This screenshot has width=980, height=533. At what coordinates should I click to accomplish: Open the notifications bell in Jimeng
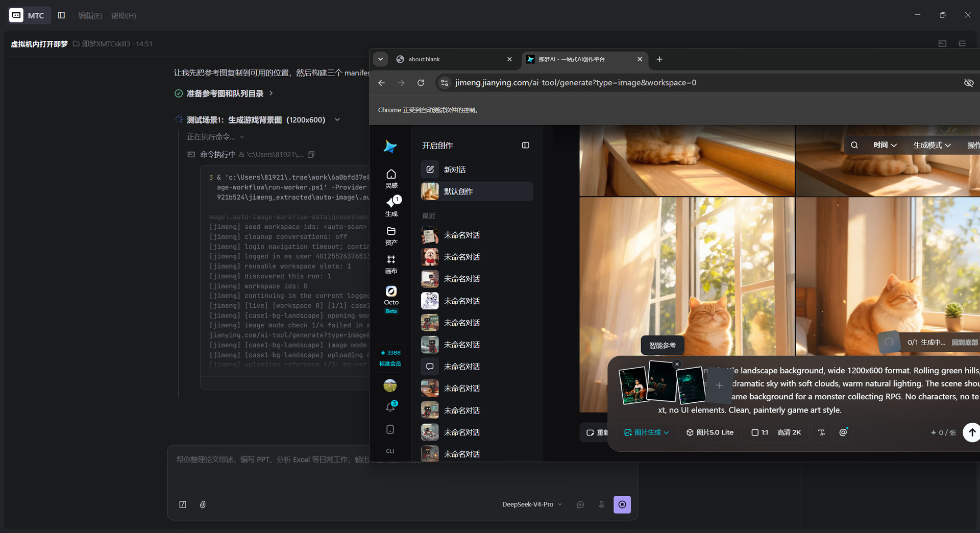coord(390,407)
